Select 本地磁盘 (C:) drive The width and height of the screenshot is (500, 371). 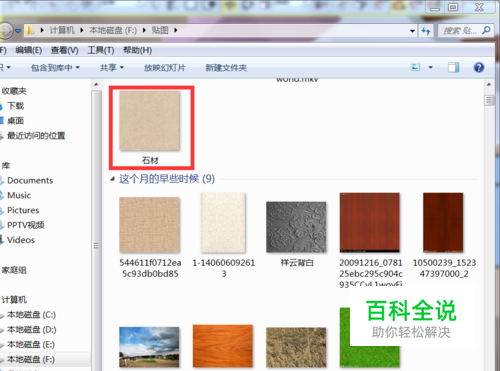(31, 315)
